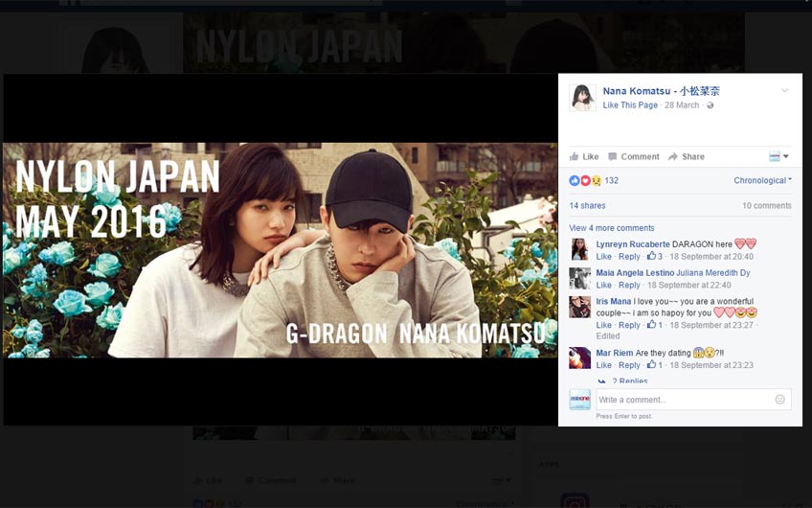
Task: Click the Nana Komatsu page name
Action: pyautogui.click(x=661, y=91)
